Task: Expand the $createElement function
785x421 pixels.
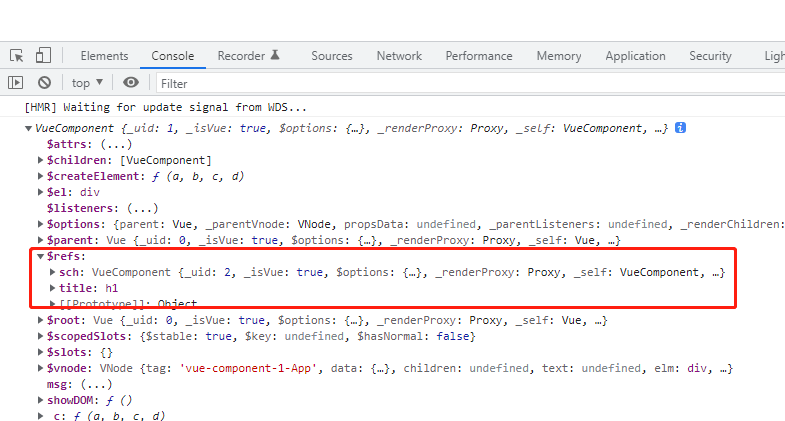Action: coord(41,176)
